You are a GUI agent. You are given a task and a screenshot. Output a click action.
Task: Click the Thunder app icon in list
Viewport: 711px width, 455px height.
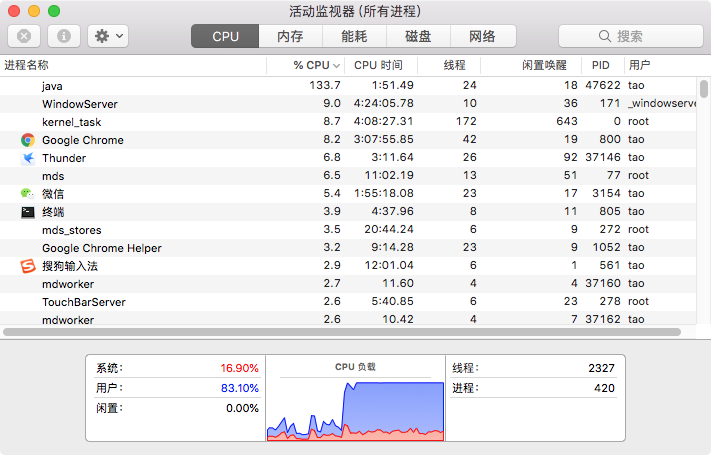pyautogui.click(x=28, y=158)
